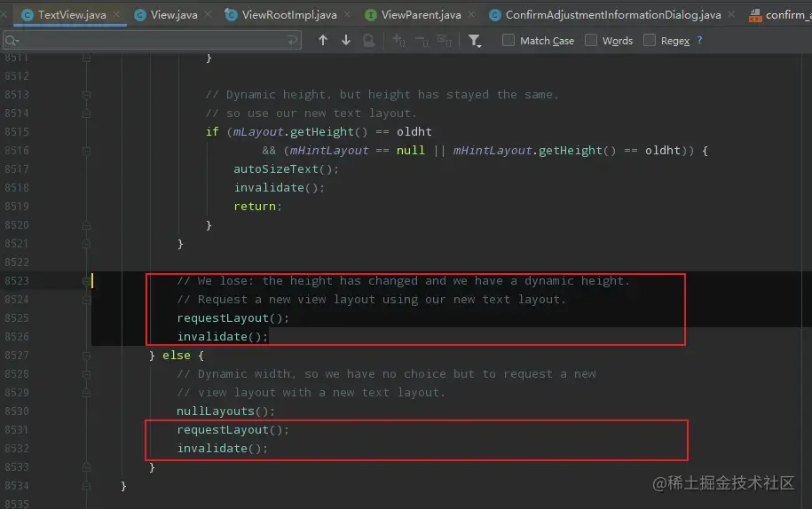
Task: Switch to the TextView.java tab
Action: point(72,14)
